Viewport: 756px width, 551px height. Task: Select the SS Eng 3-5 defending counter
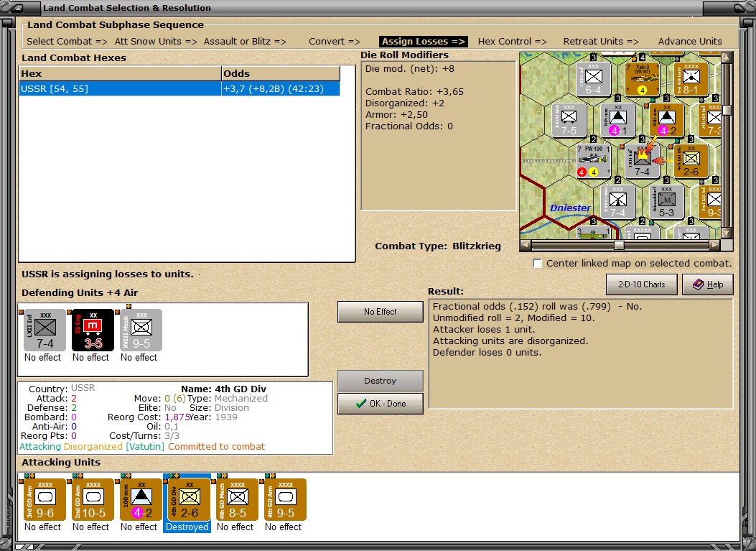tap(90, 331)
